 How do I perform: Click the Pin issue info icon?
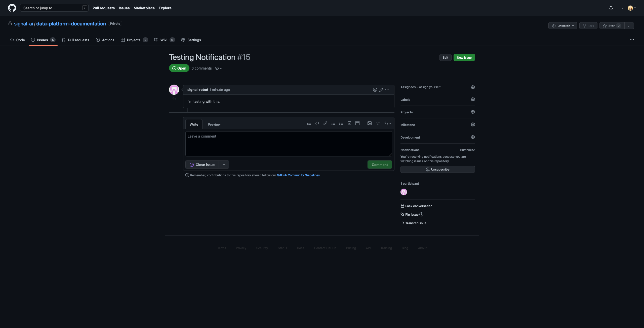click(421, 214)
